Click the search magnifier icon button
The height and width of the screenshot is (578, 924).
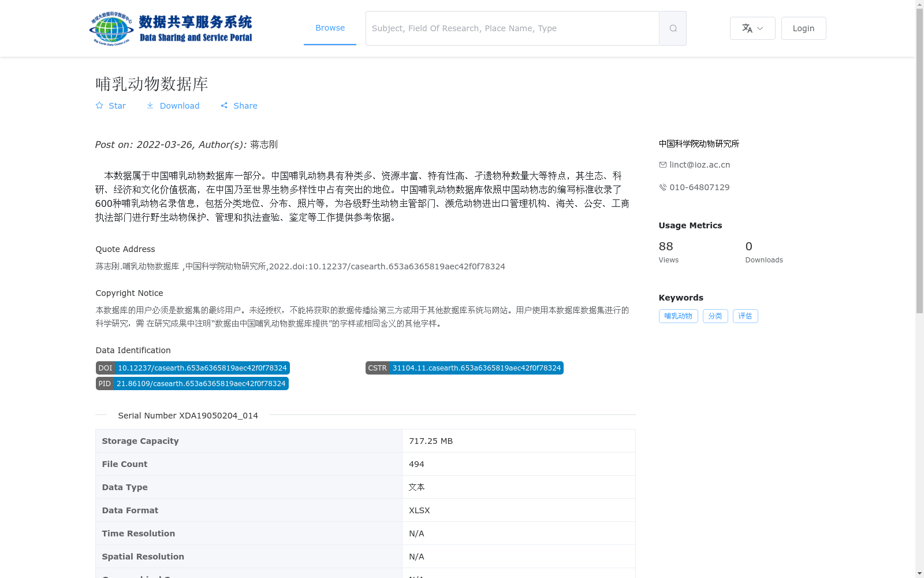673,28
